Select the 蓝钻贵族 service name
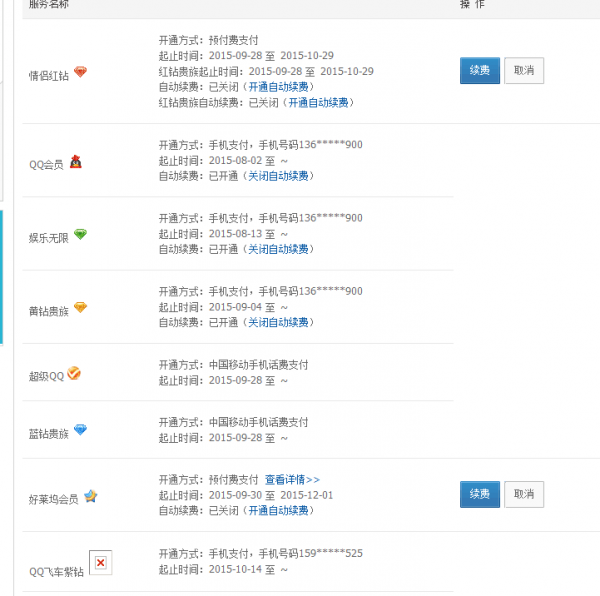The width and height of the screenshot is (600, 596). tap(49, 434)
